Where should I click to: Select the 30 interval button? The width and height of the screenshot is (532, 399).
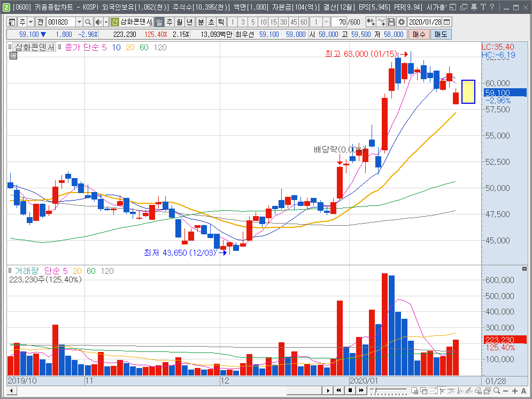coord(283,22)
